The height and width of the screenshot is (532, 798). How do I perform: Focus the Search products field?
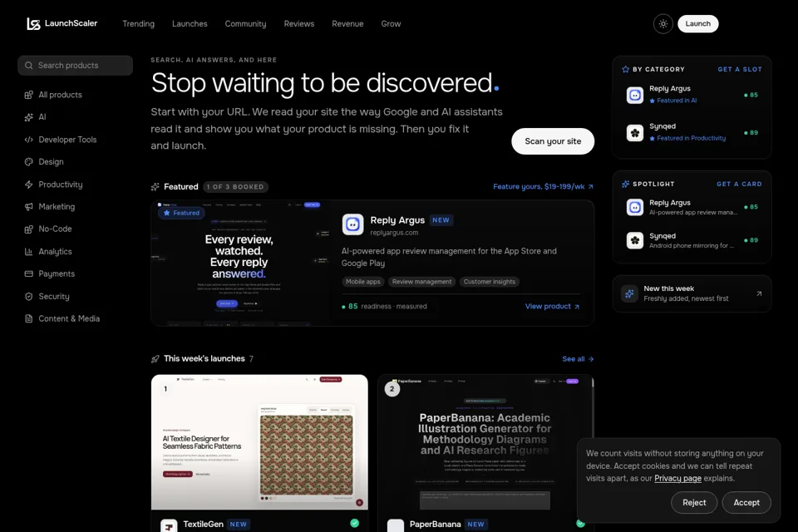click(x=76, y=65)
